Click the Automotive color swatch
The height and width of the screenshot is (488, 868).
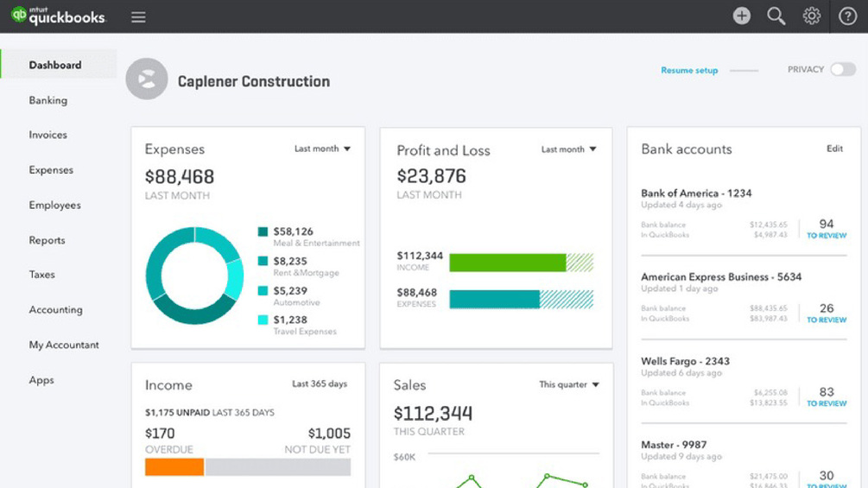(x=263, y=290)
